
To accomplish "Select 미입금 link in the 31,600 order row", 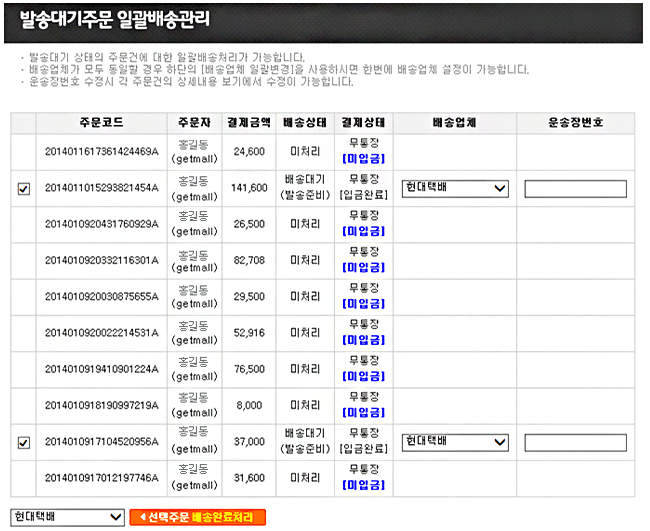I will pos(363,484).
